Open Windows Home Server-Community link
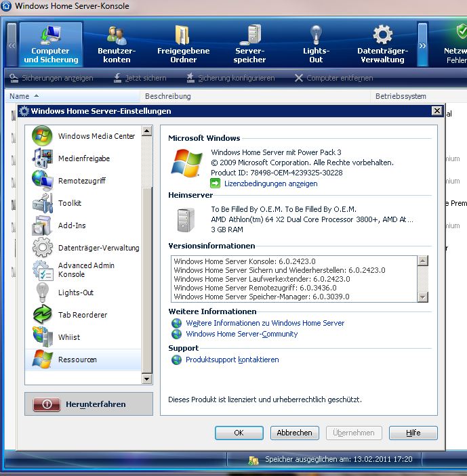Image resolution: width=467 pixels, height=476 pixels. pos(241,334)
